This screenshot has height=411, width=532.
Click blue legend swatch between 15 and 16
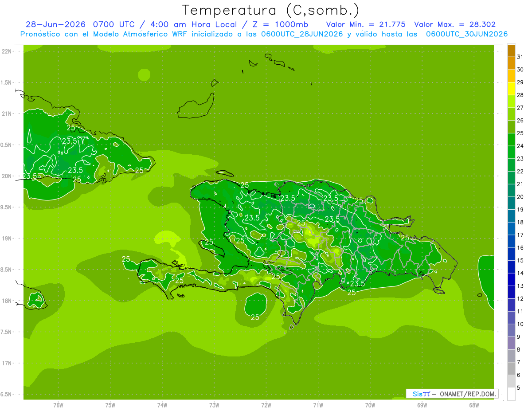[x=511, y=254]
